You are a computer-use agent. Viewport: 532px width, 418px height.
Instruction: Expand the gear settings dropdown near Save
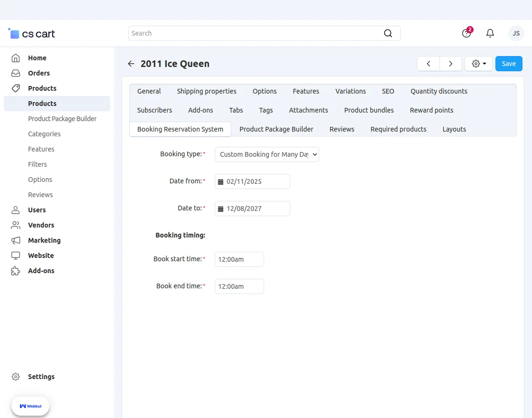click(478, 63)
